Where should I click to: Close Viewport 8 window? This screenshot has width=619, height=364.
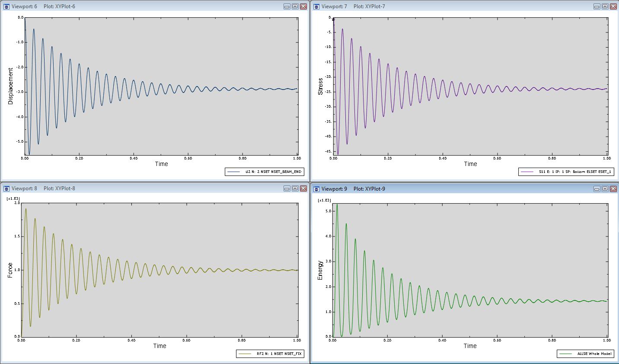[x=303, y=188]
